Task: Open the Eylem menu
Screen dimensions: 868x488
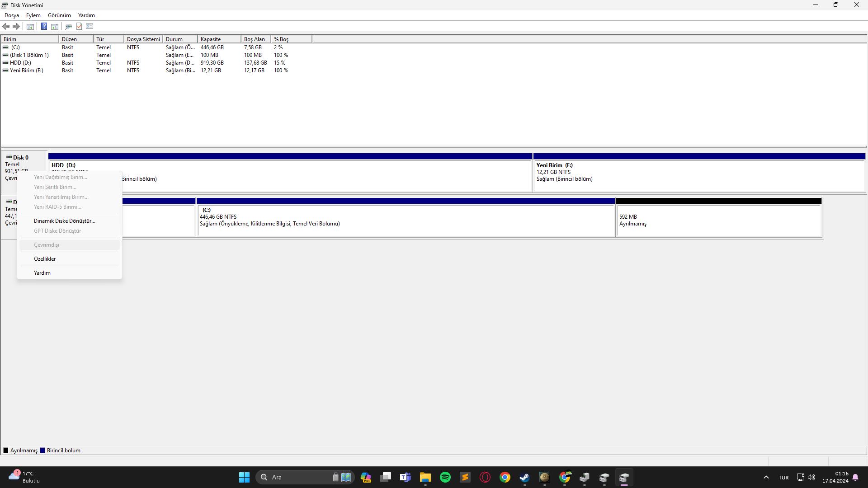Action: coord(33,15)
